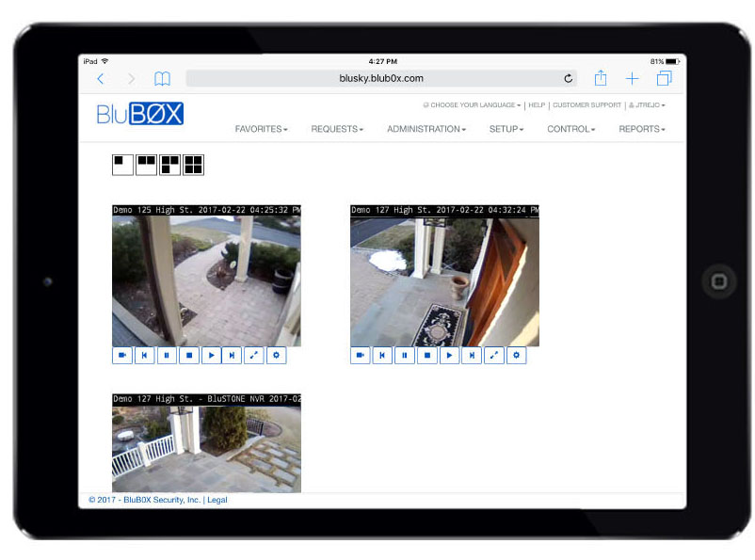Open the CONTROL navigation dropdown
Screen dimensions: 755x560
(569, 129)
